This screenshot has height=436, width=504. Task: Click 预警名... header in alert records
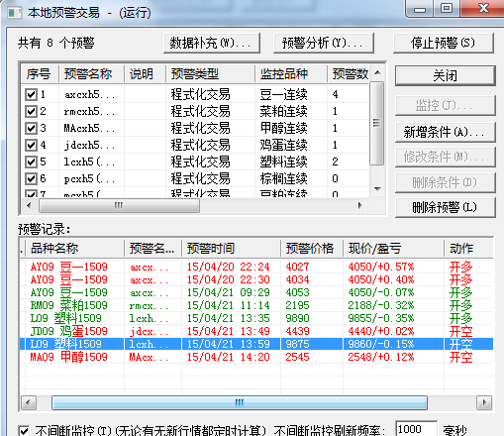pyautogui.click(x=152, y=248)
